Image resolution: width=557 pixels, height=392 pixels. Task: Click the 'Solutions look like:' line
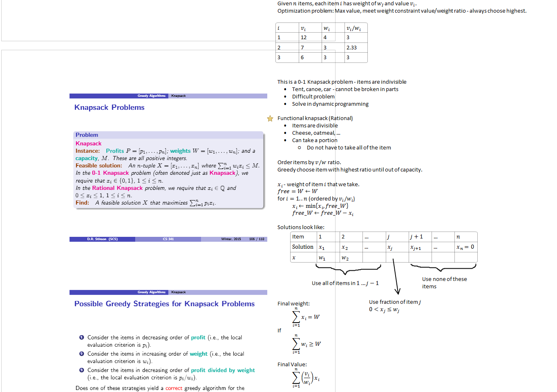(301, 227)
